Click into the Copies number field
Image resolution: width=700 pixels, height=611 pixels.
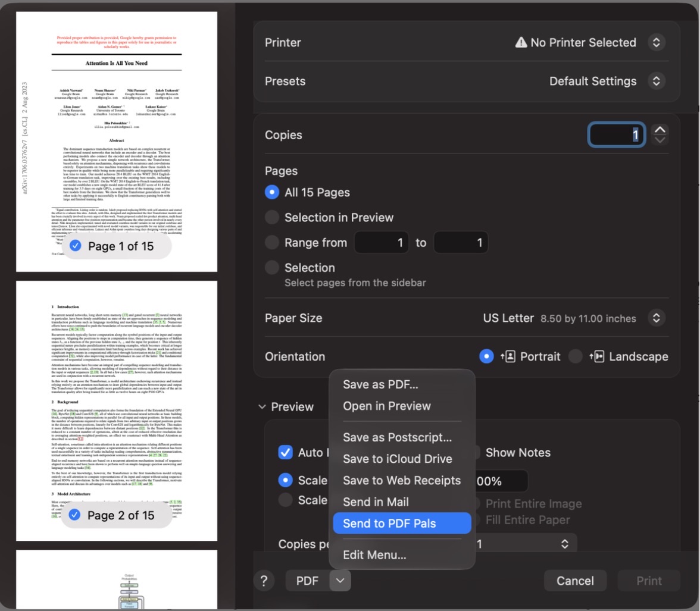(617, 135)
